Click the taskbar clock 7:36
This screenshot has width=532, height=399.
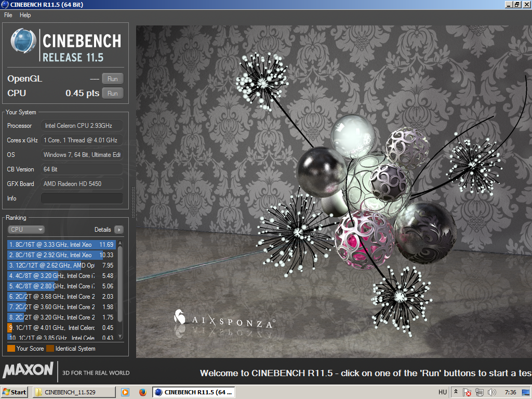(x=510, y=392)
